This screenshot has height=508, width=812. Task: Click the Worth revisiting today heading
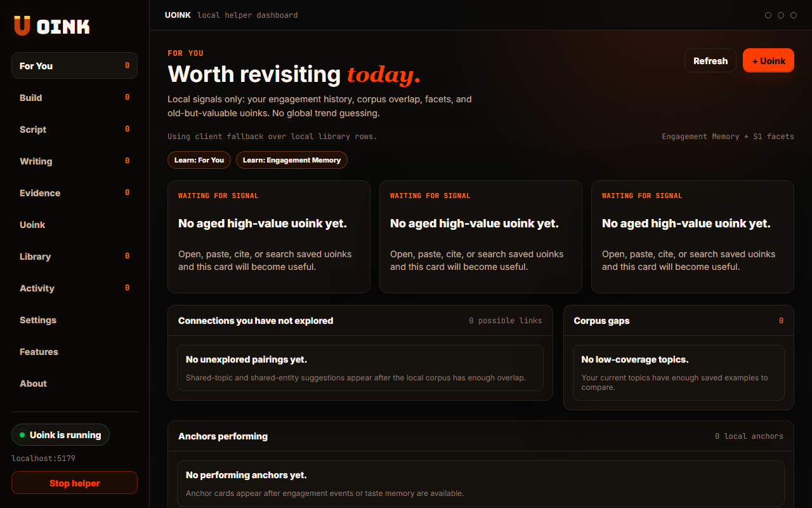tap(294, 74)
